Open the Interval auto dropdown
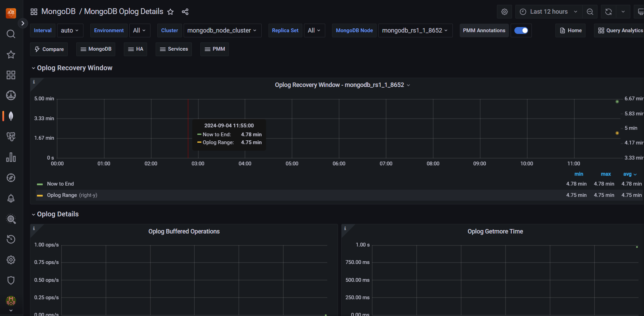 70,30
